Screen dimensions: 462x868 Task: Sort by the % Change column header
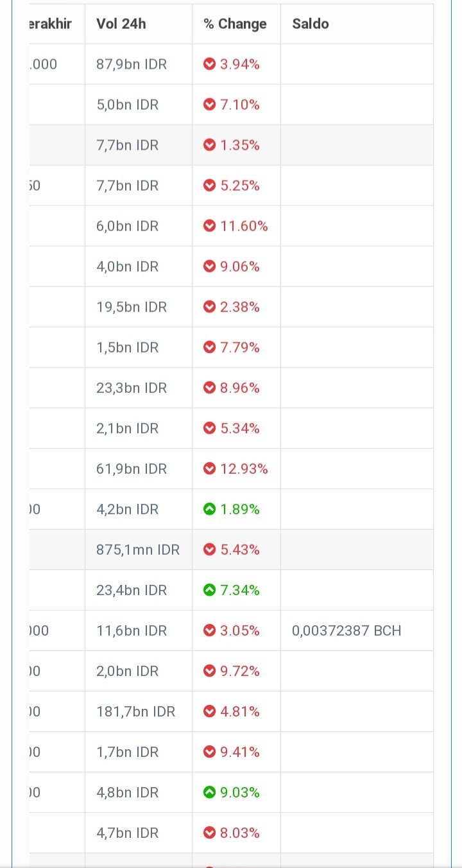pyautogui.click(x=235, y=24)
